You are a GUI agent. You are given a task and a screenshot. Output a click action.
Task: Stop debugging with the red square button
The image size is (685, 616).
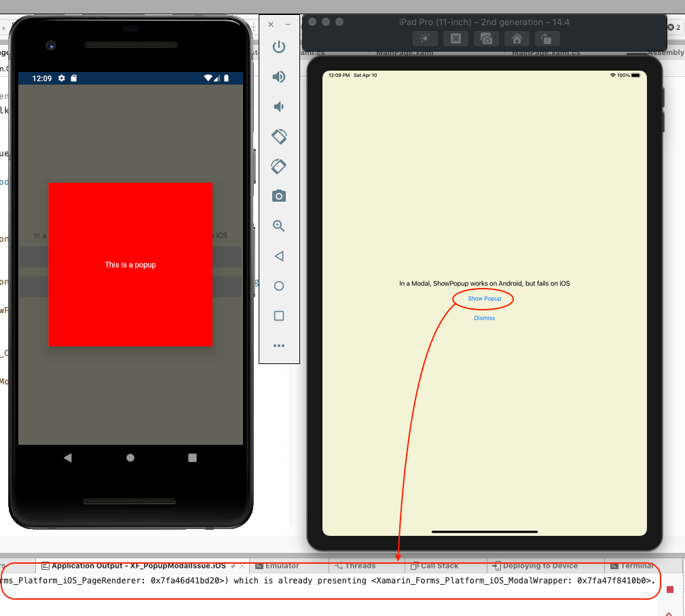[x=669, y=590]
